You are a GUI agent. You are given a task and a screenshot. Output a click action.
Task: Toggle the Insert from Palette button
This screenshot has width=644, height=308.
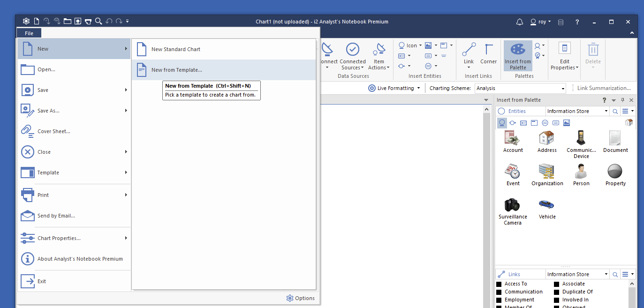pos(518,56)
